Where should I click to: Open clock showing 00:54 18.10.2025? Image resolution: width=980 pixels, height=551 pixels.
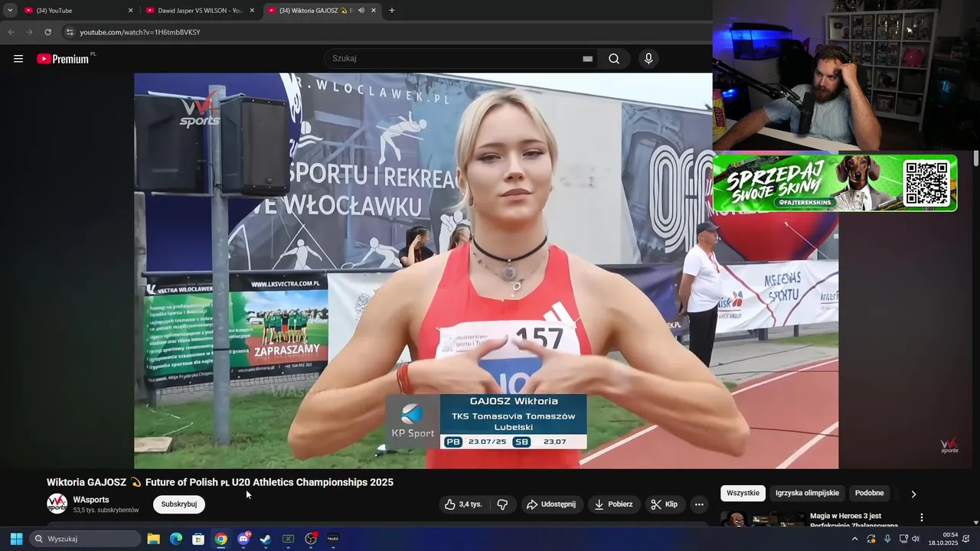[943, 539]
